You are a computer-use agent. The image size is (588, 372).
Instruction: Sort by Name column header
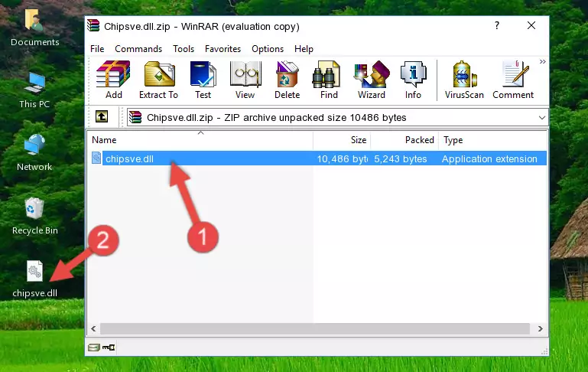point(200,140)
